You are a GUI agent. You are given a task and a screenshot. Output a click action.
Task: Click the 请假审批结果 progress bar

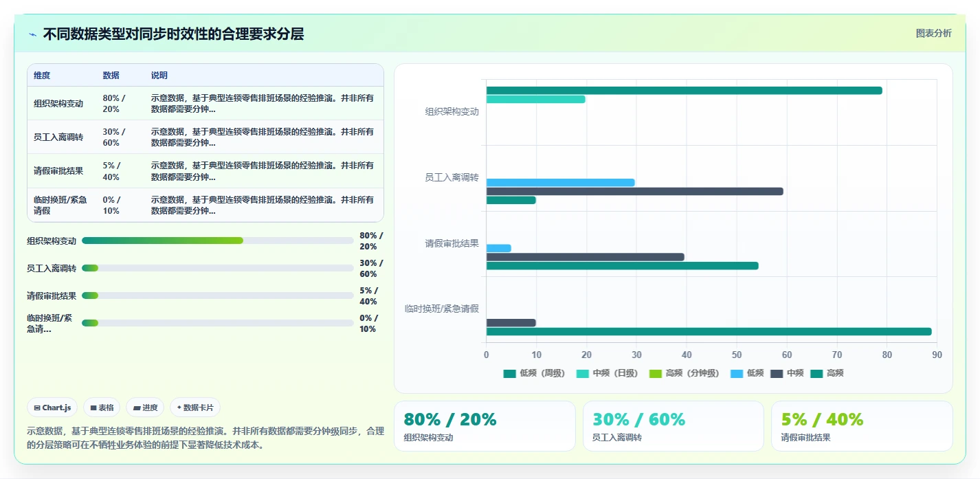[x=217, y=296]
